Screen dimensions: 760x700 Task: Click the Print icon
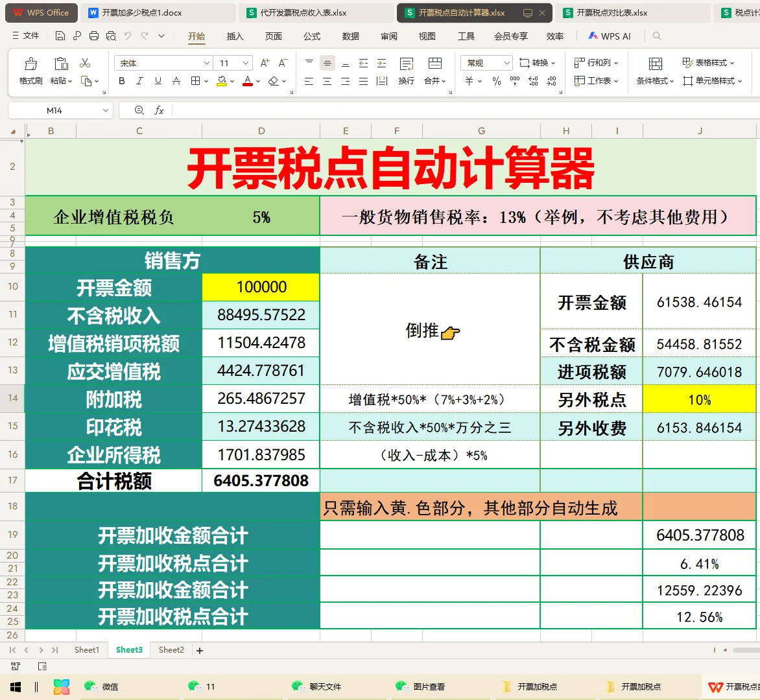click(x=94, y=36)
